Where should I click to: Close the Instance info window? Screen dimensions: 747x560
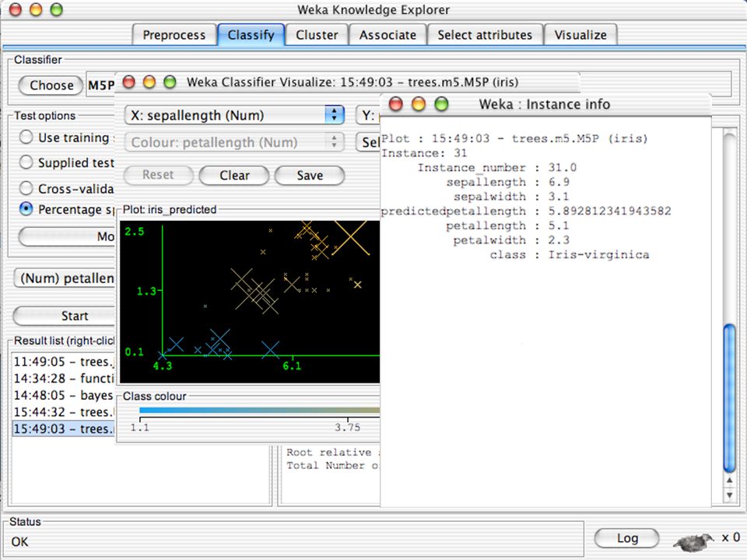point(396,103)
